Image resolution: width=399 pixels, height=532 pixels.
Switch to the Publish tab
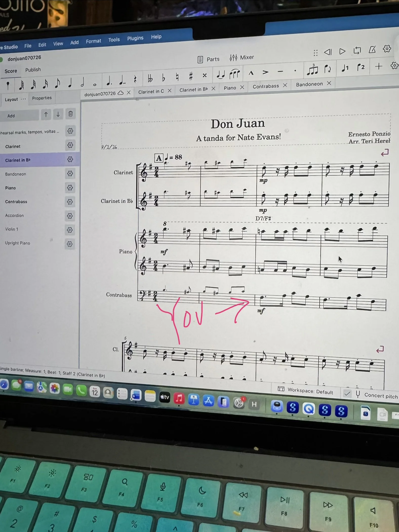[x=33, y=70]
